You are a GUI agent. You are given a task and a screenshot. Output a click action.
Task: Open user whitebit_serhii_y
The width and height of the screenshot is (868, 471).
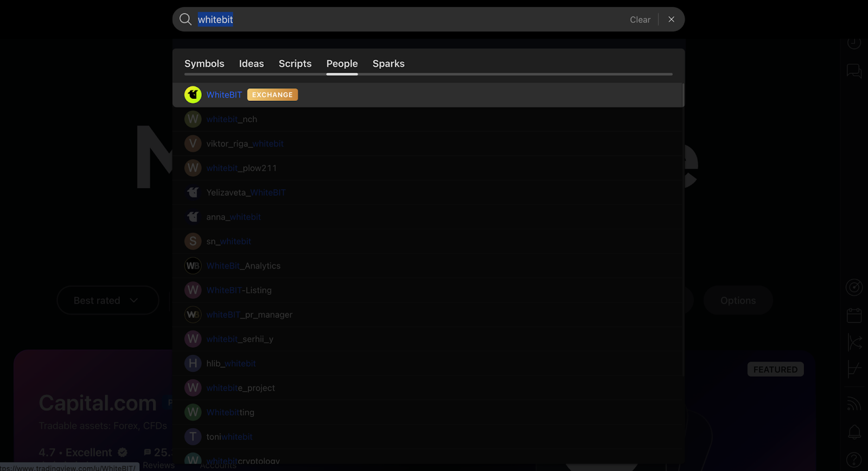[x=427, y=339]
